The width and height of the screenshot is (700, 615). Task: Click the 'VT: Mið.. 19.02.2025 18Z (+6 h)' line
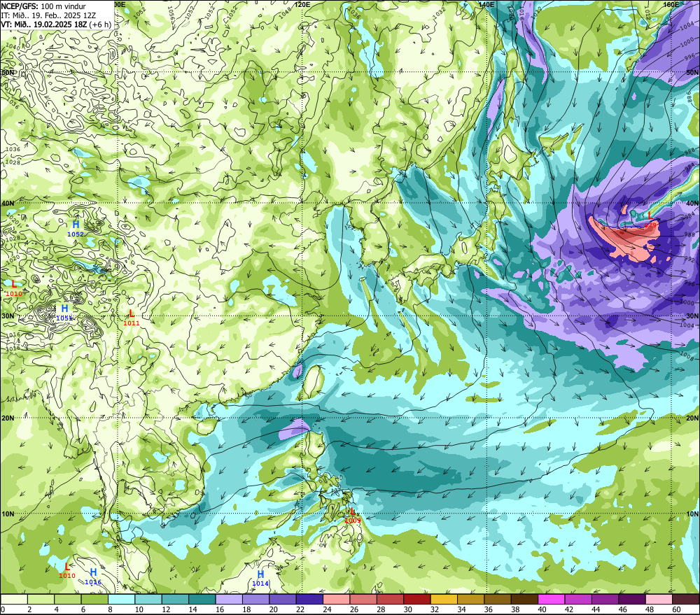[56, 24]
